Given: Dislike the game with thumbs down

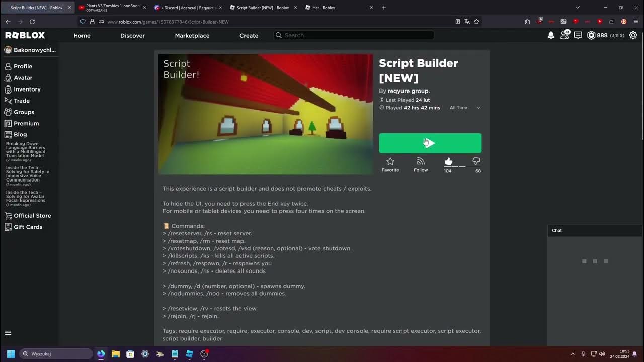Looking at the screenshot, I should [476, 161].
